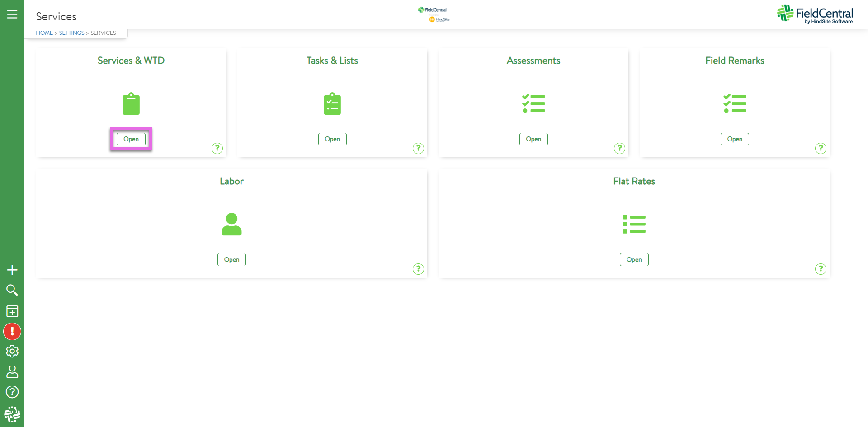Click the Tasks & Lists clipboard checklist icon

coord(332,104)
